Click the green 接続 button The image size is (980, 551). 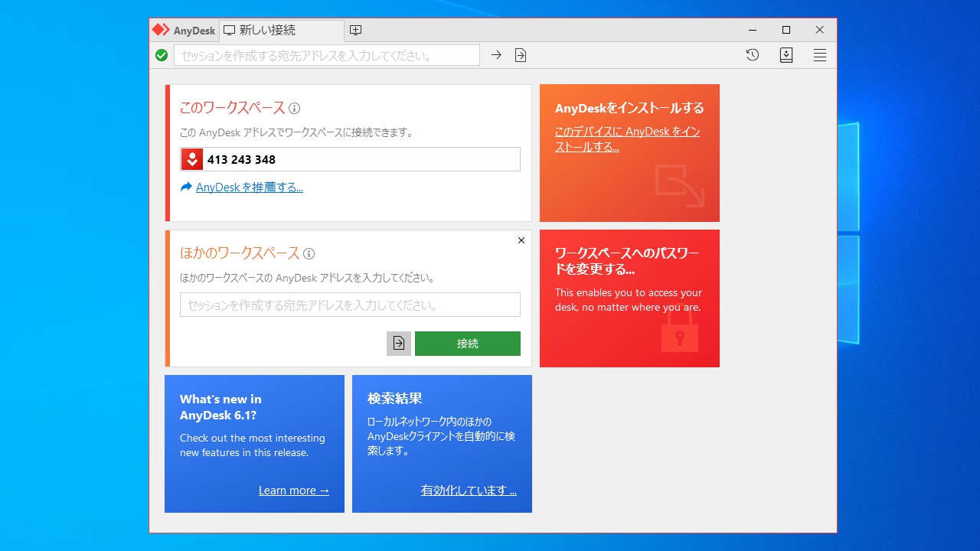point(468,344)
